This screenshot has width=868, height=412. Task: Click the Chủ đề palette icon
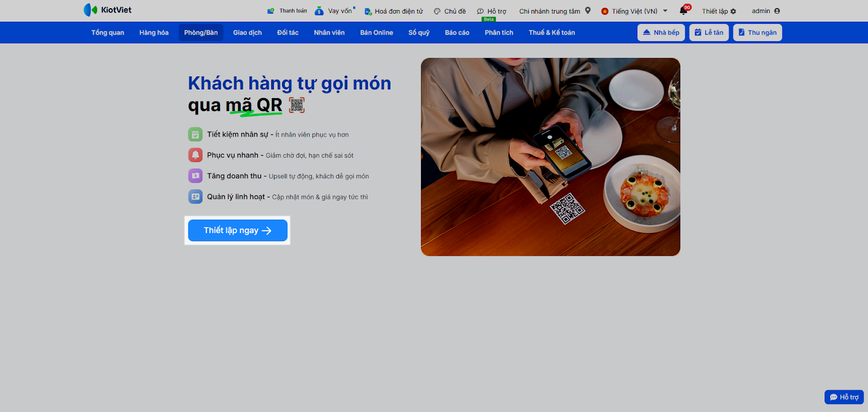437,11
